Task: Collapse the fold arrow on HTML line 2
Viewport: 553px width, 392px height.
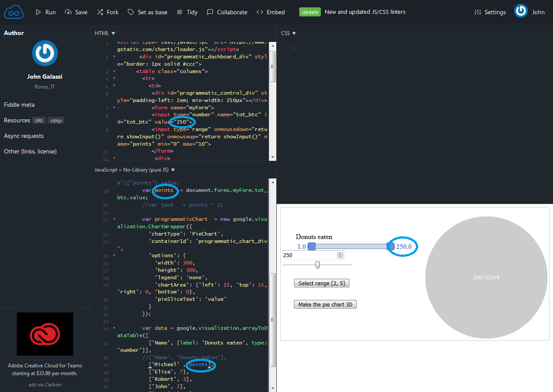Action: (x=114, y=57)
